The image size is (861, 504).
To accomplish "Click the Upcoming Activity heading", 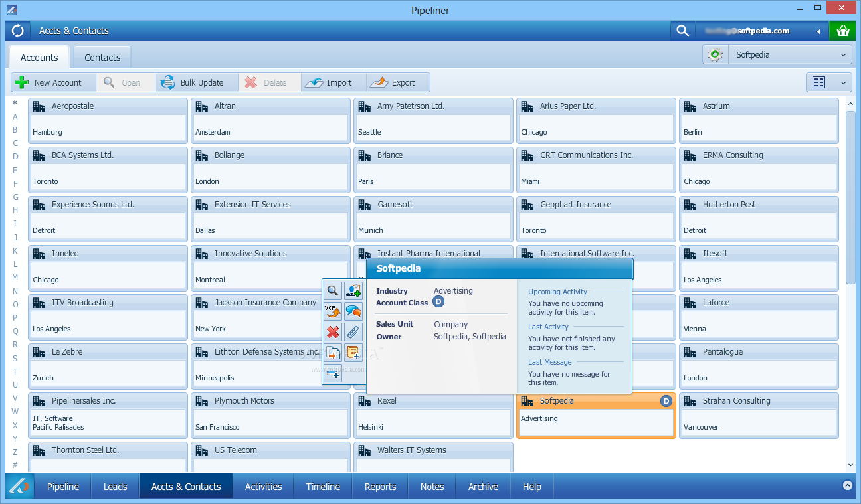I will pyautogui.click(x=557, y=292).
